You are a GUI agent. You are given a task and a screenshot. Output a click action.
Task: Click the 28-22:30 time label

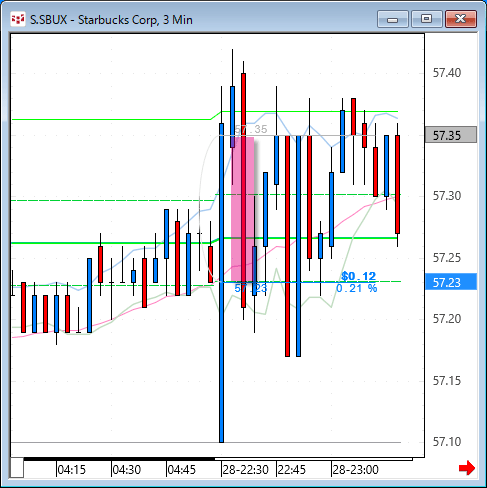click(x=246, y=470)
